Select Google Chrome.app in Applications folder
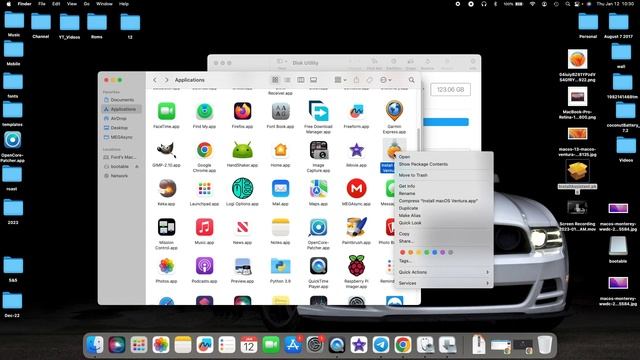 pos(204,150)
